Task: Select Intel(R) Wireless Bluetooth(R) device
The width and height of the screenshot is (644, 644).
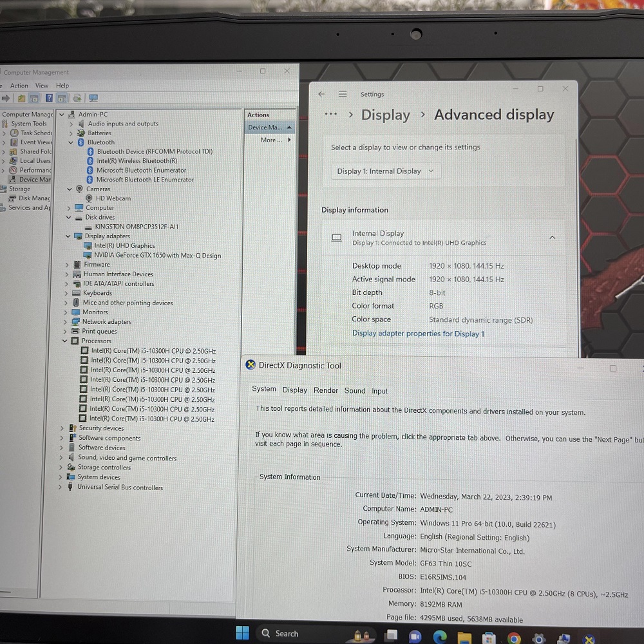Action: [x=137, y=161]
